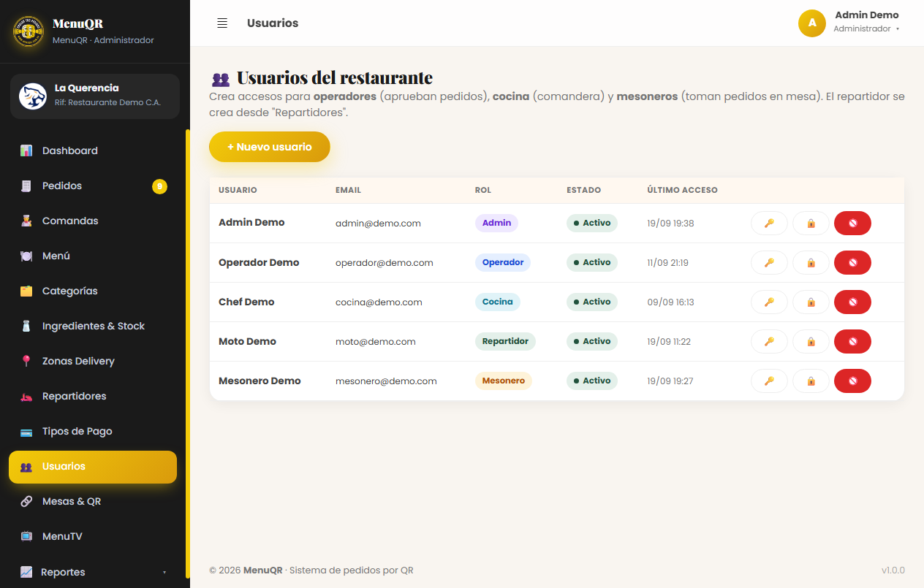Click the lock icon for Chef Demo

point(811,302)
